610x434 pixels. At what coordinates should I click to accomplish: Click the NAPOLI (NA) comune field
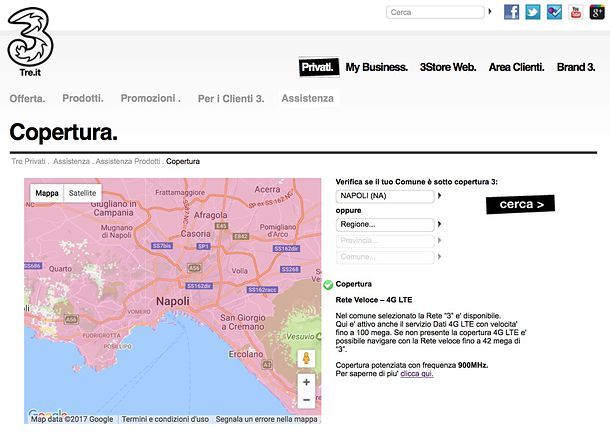coord(385,196)
